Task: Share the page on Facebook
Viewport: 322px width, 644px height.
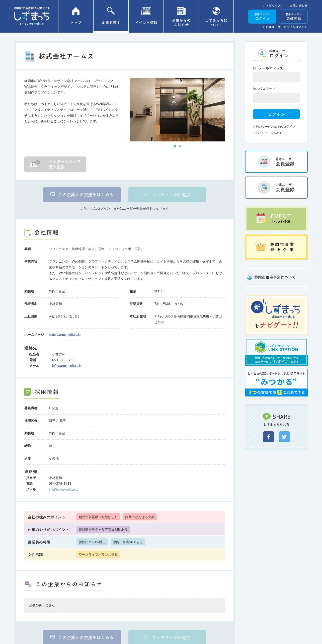Action: (x=268, y=437)
